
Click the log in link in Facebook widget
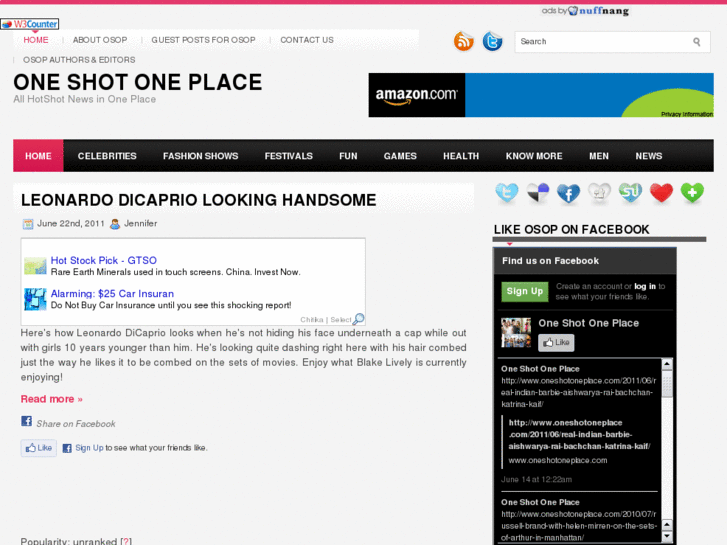[x=645, y=286]
